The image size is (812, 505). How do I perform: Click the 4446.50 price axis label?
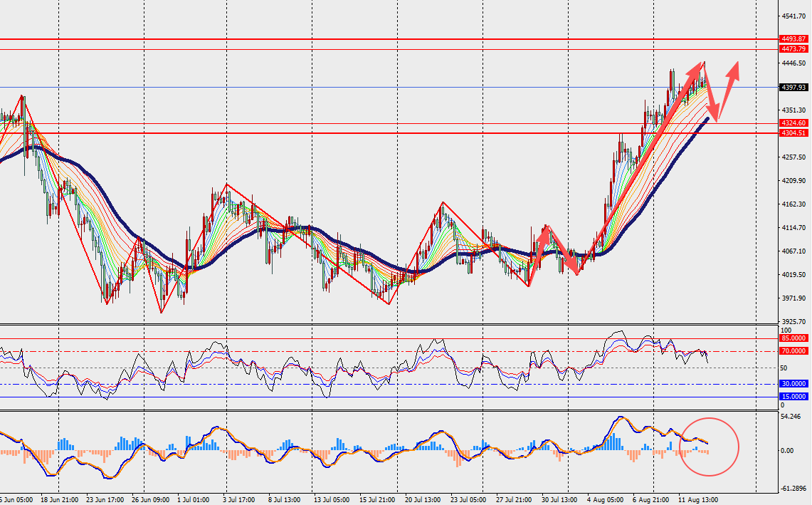click(794, 63)
